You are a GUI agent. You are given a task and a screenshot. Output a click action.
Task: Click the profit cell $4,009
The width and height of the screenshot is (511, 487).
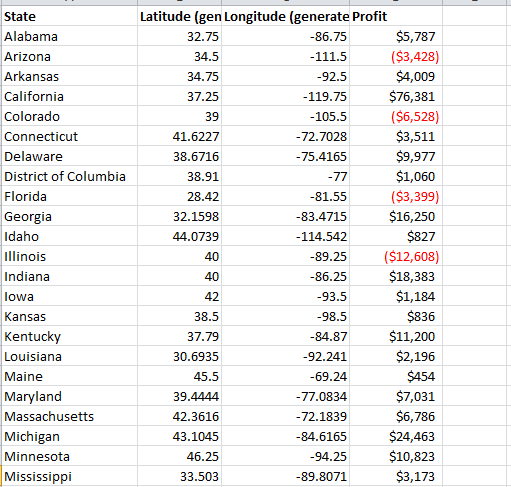396,76
